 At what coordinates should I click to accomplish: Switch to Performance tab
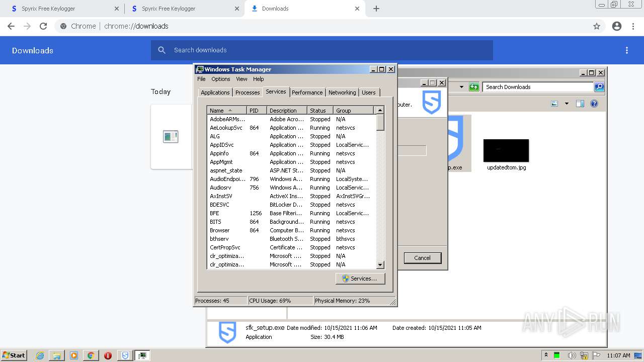[x=307, y=93]
